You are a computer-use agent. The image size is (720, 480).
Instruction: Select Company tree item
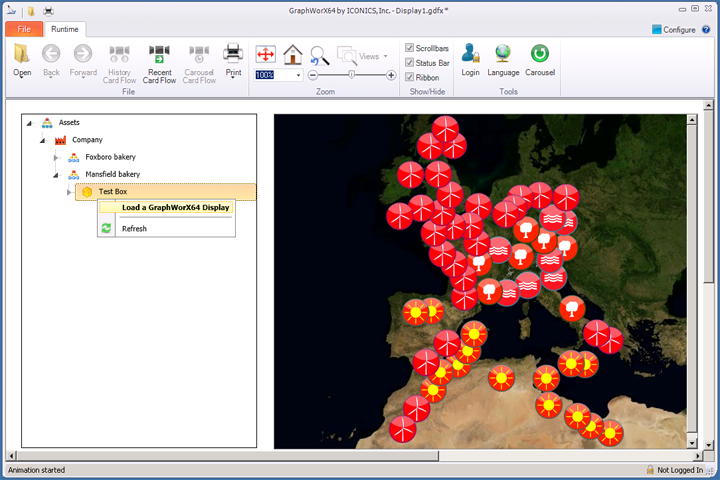point(87,140)
